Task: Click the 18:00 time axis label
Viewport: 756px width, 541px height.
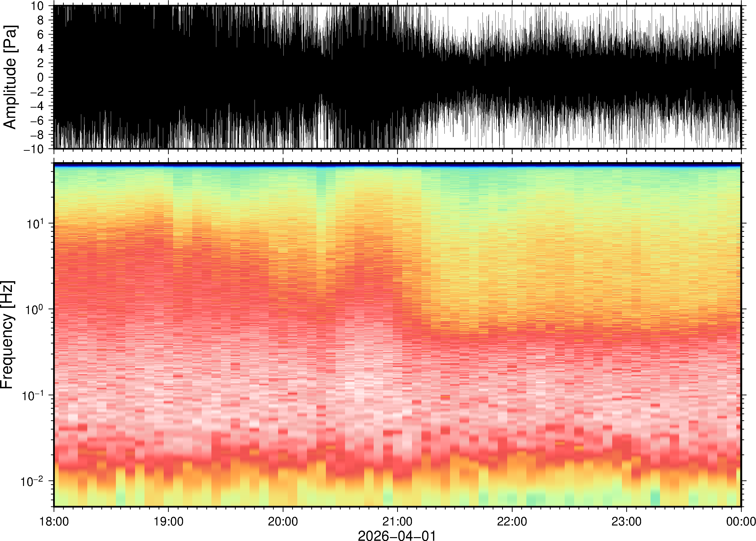Action: coord(54,521)
